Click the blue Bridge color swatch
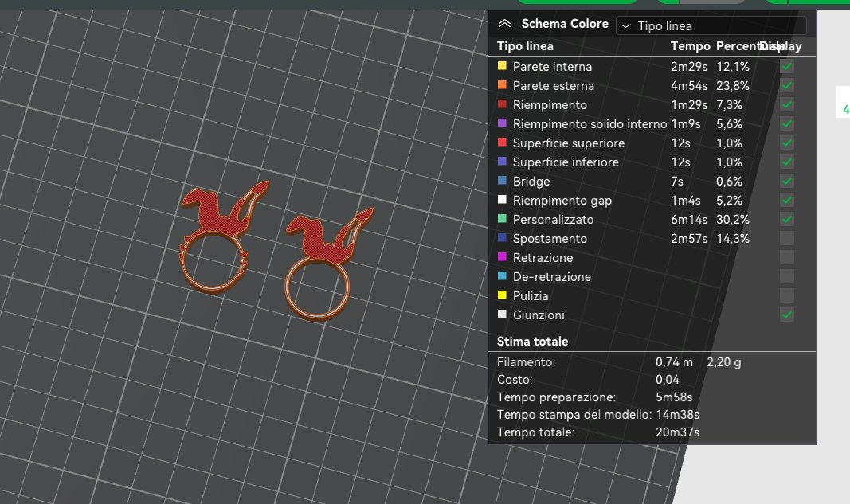Screen dimensions: 850x504 pyautogui.click(x=502, y=180)
